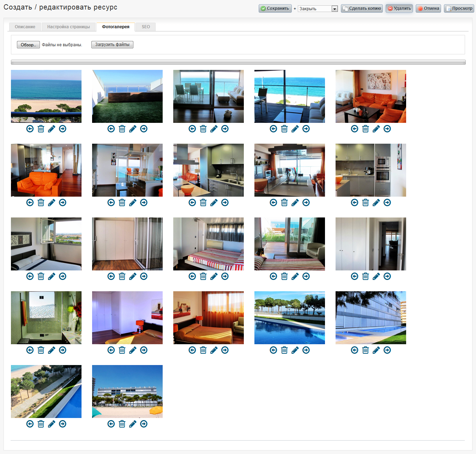Open the beach sea view thumbnail

[x=46, y=96]
